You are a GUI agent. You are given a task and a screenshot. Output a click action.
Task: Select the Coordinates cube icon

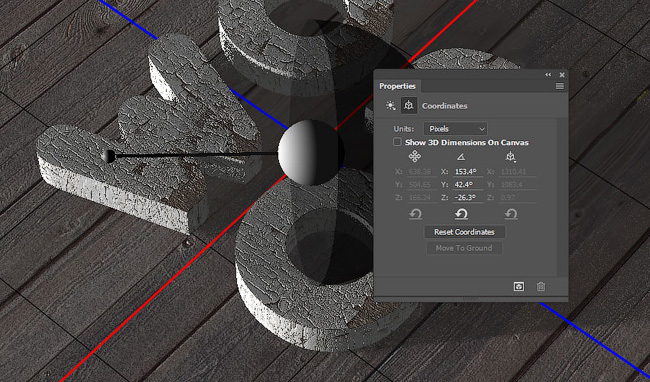[x=409, y=106]
